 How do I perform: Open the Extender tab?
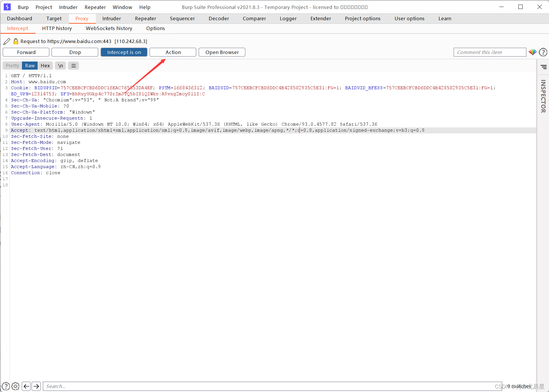pyautogui.click(x=321, y=18)
